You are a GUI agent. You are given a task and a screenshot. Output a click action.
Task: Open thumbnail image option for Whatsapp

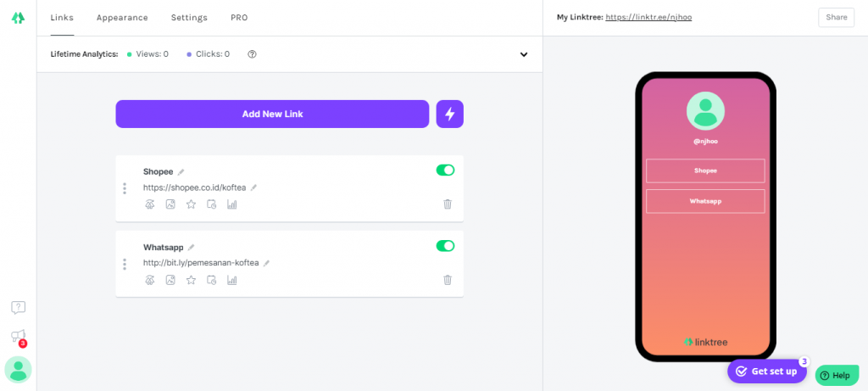pos(170,280)
